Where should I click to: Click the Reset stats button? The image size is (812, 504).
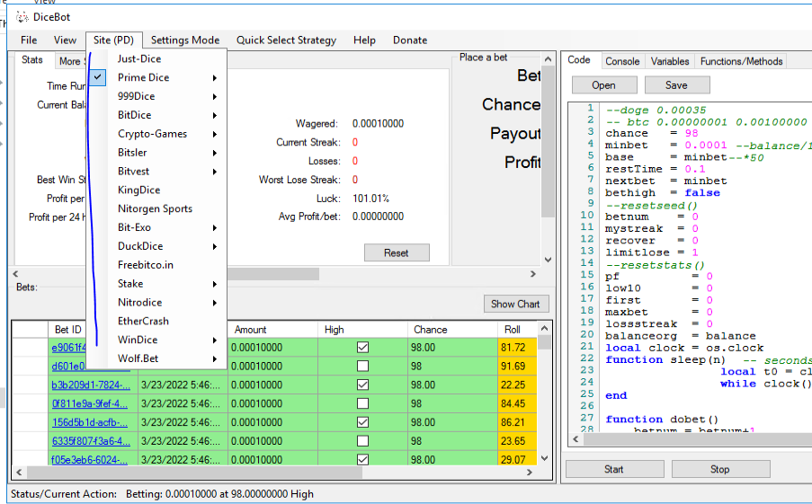coord(397,252)
